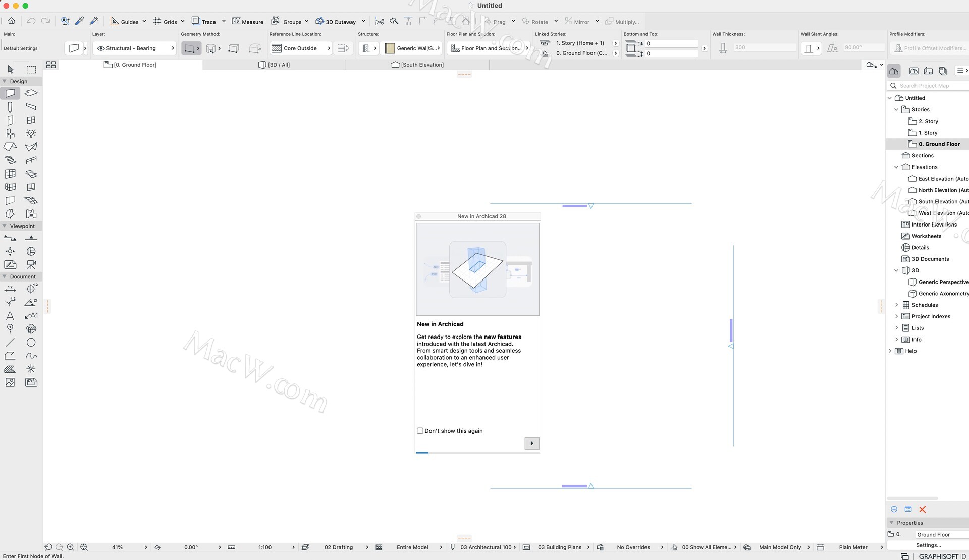Click the Undo arrow

pyautogui.click(x=31, y=21)
